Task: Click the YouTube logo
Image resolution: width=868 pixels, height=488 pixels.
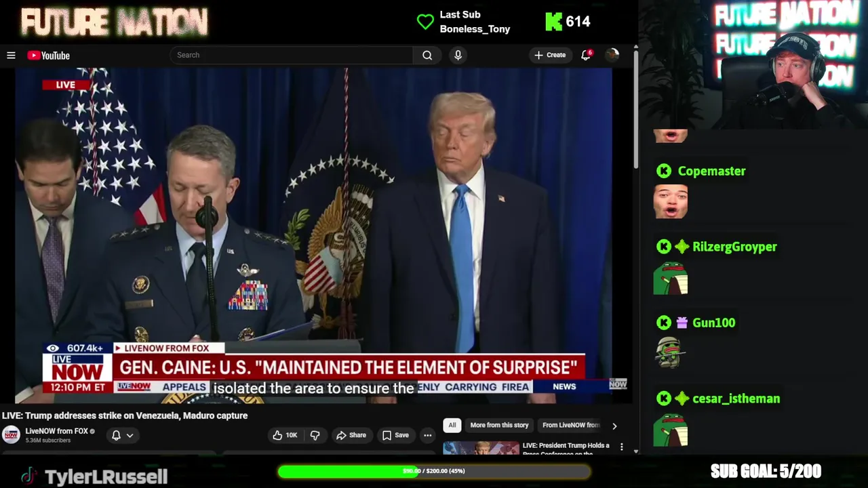Action: point(48,56)
